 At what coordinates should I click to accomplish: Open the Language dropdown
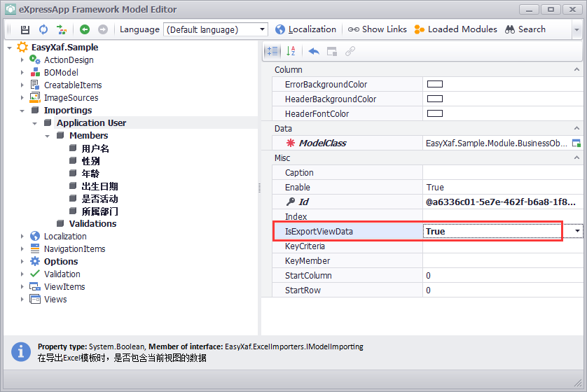263,29
